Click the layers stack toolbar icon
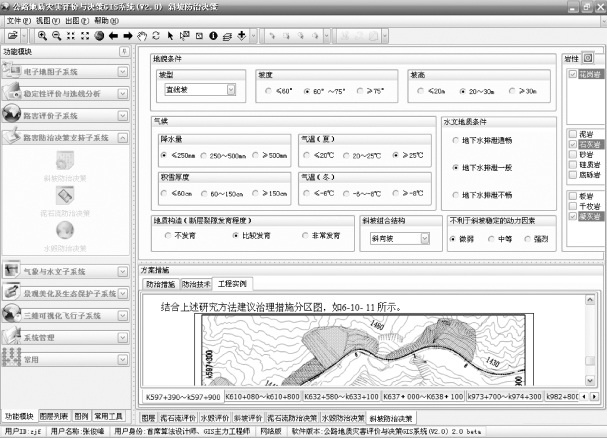The height and width of the screenshot is (438, 607). 227,36
